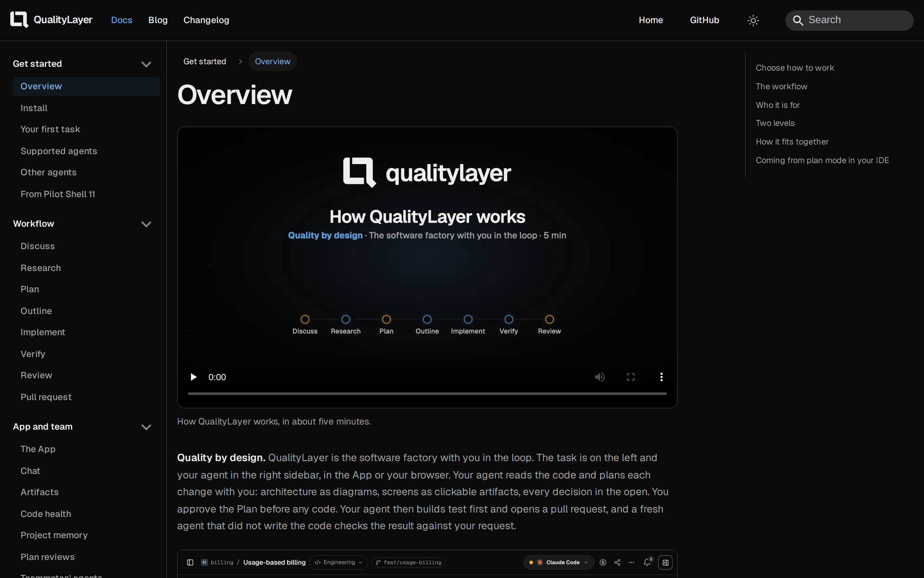Open the Plan workflow page in sidebar
Viewport: 924px width, 578px height.
pyautogui.click(x=30, y=289)
